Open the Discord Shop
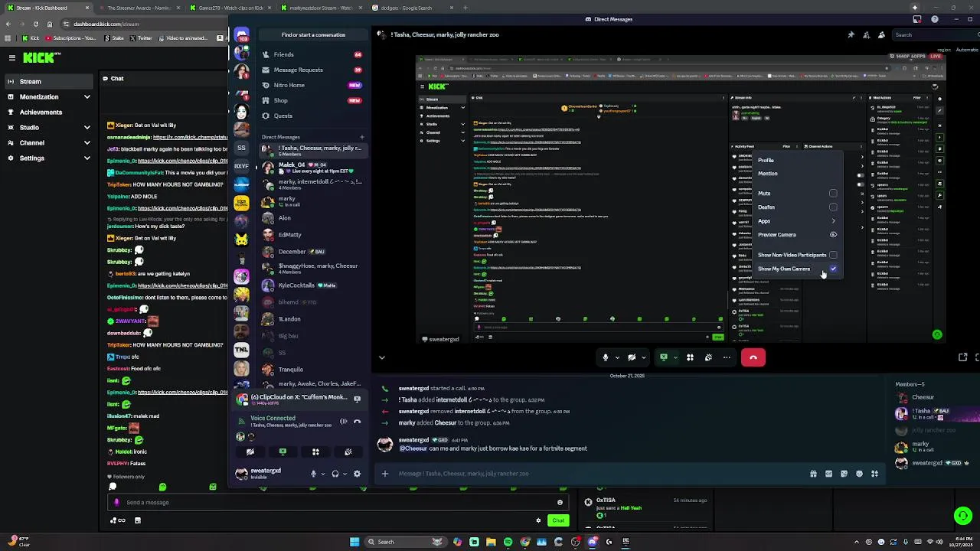 tap(312, 100)
